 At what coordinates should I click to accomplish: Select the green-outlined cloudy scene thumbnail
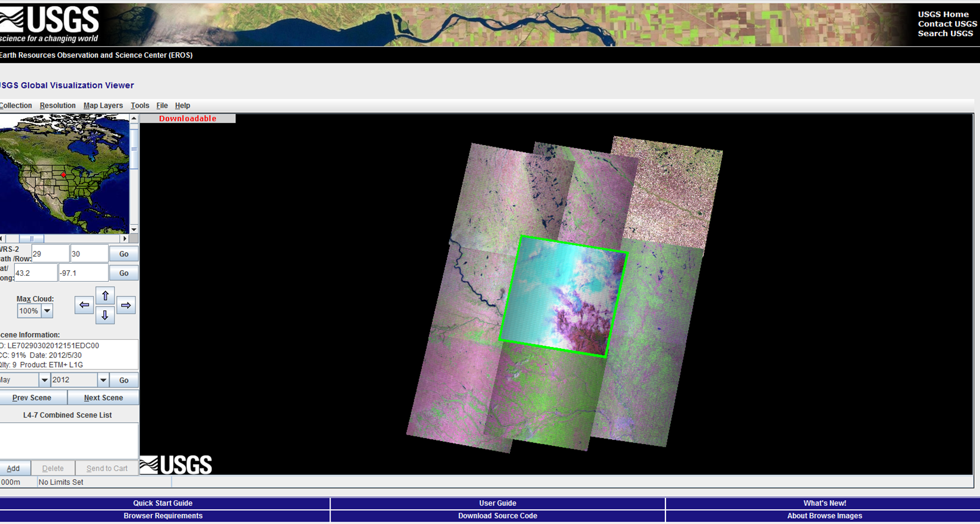563,296
